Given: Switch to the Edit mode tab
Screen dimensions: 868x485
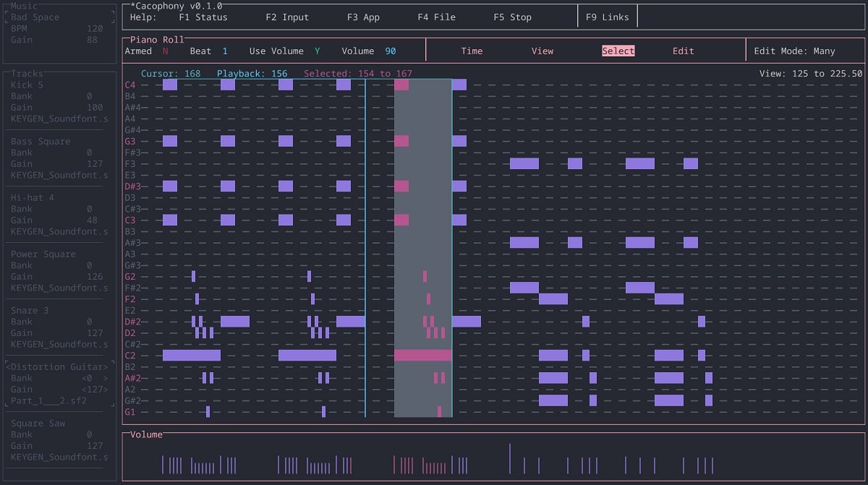Looking at the screenshot, I should click(x=683, y=51).
